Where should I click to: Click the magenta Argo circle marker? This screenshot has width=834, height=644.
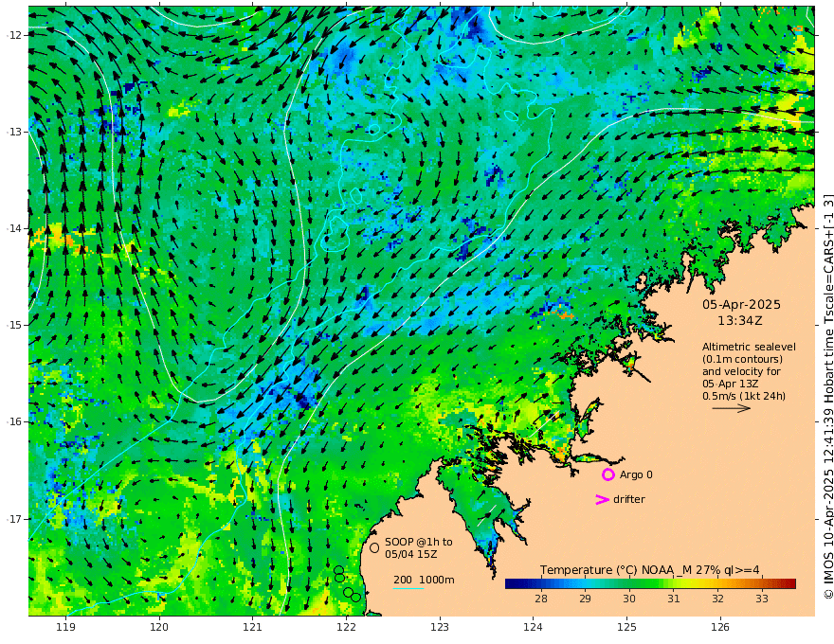(x=607, y=474)
